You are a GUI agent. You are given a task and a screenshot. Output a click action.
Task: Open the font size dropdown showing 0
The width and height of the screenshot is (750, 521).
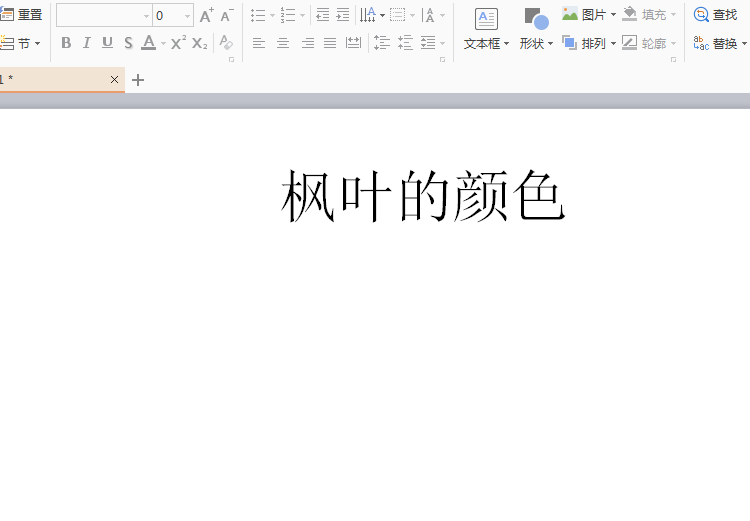click(187, 16)
